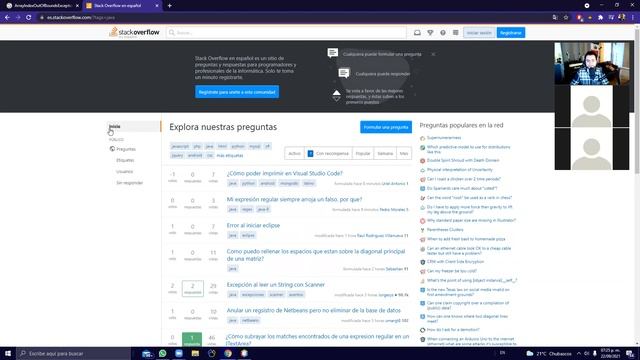Click the browser address bar URL
Viewport: 640px width, 360px height.
(x=81, y=18)
